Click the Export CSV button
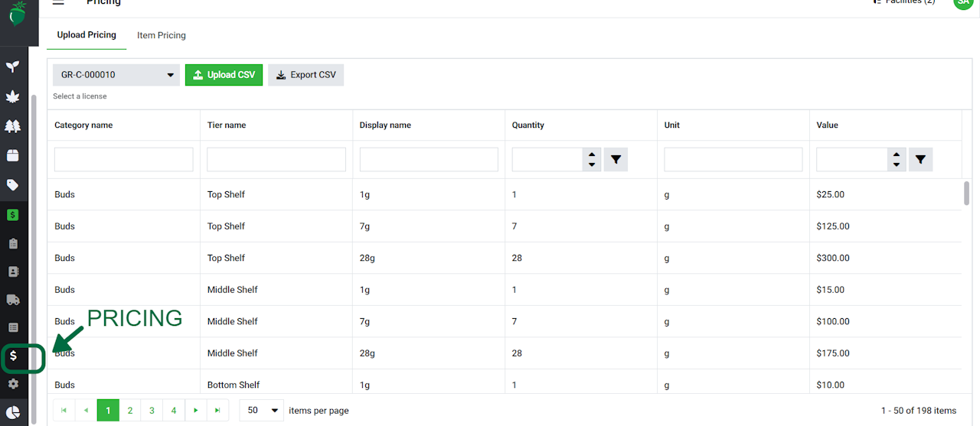The height and width of the screenshot is (426, 980). coord(305,75)
